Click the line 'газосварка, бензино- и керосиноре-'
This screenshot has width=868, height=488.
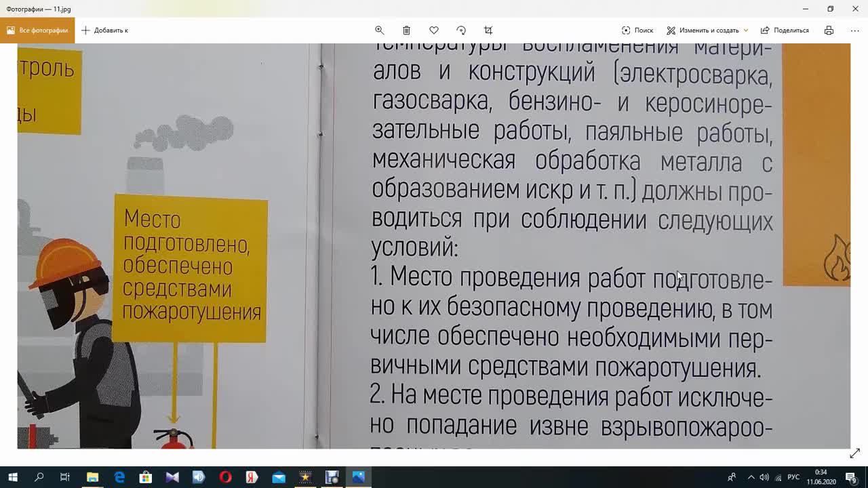(x=572, y=102)
